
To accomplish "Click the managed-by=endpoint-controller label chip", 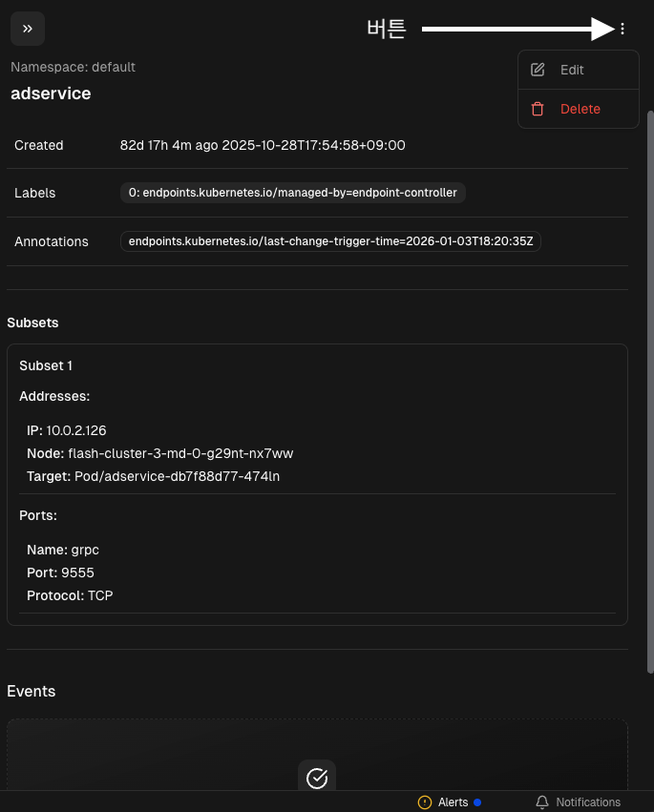I will tap(293, 193).
